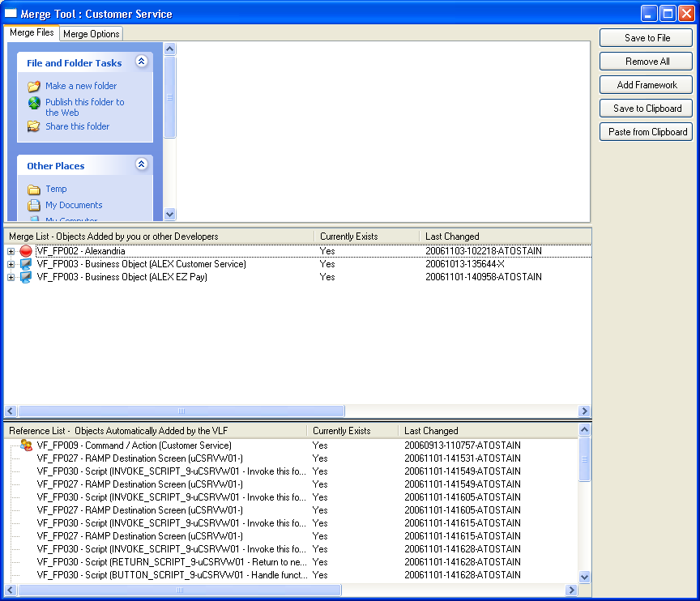Click the Command / Action Customer Service icon
Image resolution: width=700 pixels, height=601 pixels.
click(27, 445)
